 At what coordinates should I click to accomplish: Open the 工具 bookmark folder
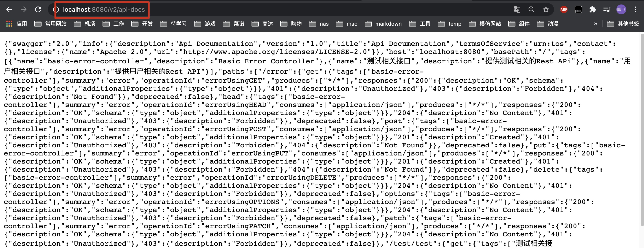420,24
